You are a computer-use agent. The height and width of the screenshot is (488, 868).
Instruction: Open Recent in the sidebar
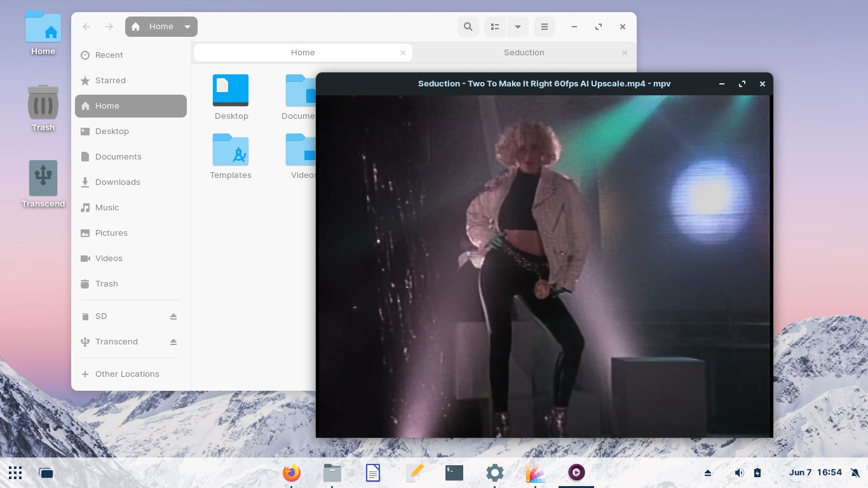coord(131,55)
